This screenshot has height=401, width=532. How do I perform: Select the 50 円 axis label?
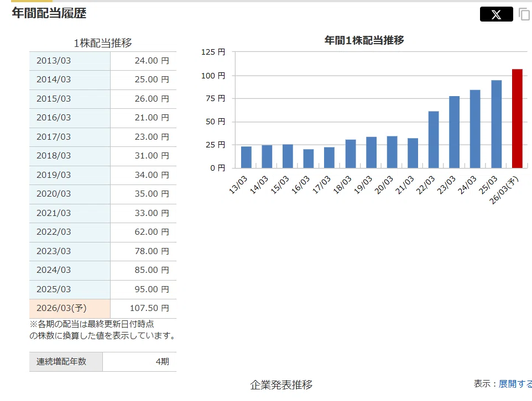pos(216,122)
